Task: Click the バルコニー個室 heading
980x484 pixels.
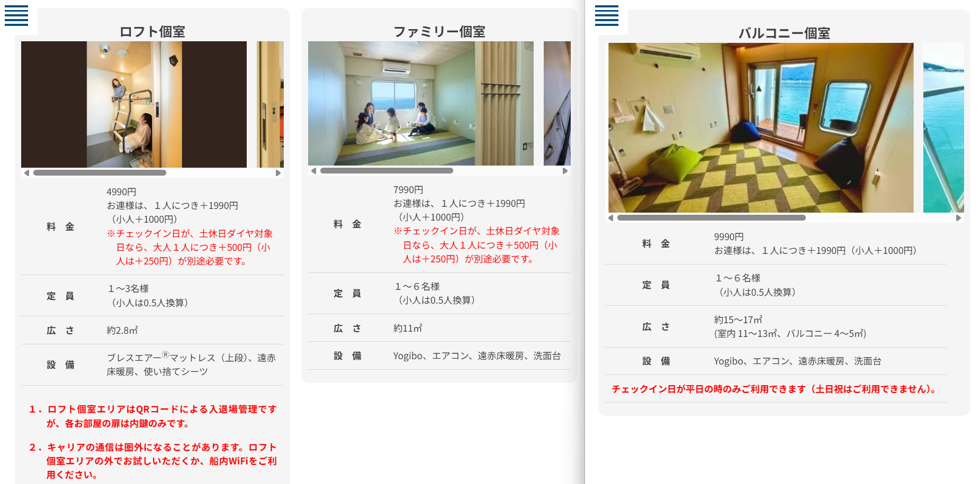Action: click(784, 33)
